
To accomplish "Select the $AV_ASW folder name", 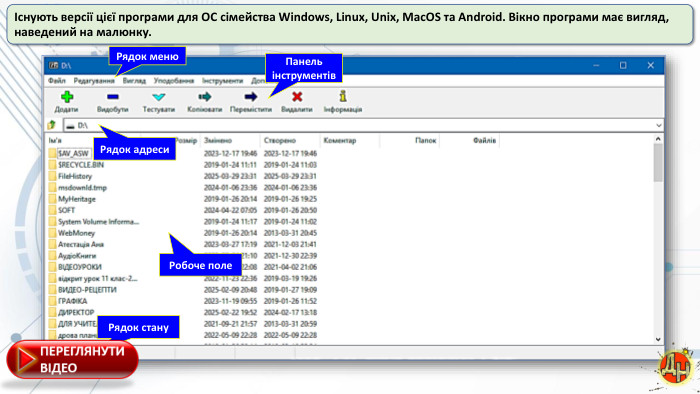I will tap(73, 153).
